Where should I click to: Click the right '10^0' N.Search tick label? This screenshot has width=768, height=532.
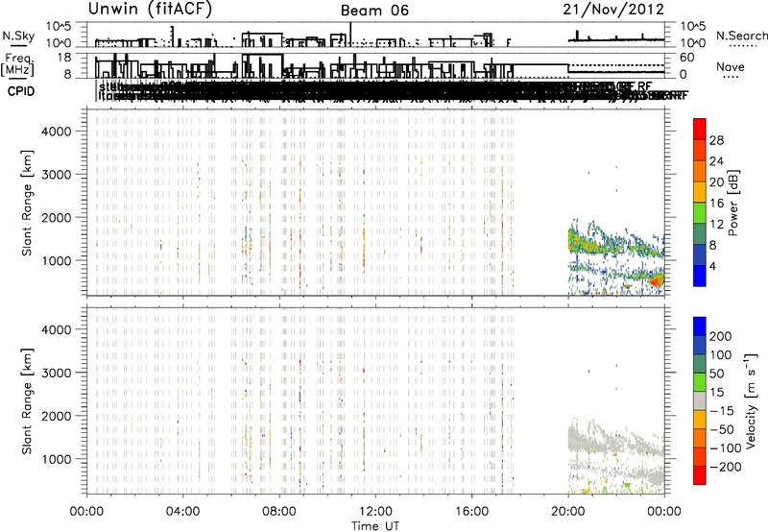point(692,43)
